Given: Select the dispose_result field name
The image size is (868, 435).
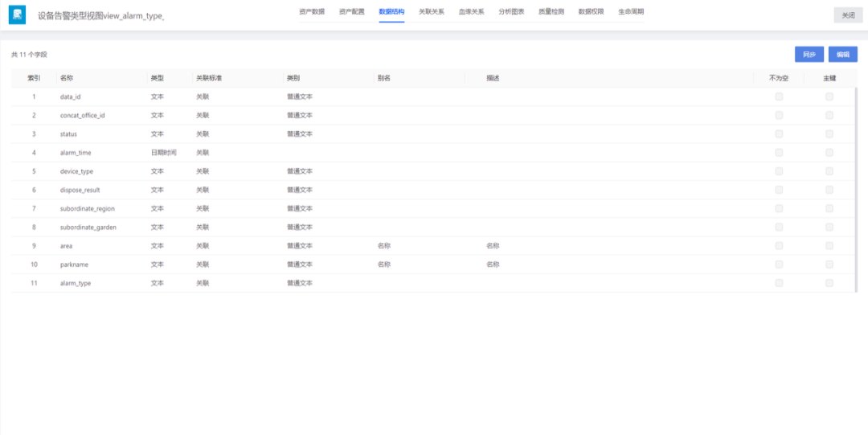Looking at the screenshot, I should (80, 190).
